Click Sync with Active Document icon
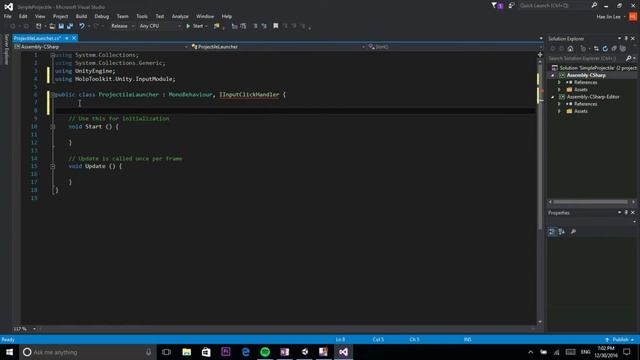The width and height of the screenshot is (640, 360). (x=596, y=49)
